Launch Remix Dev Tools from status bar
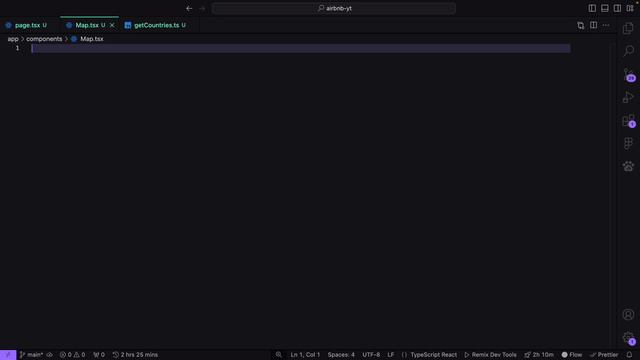This screenshot has width=640, height=360. click(490, 355)
